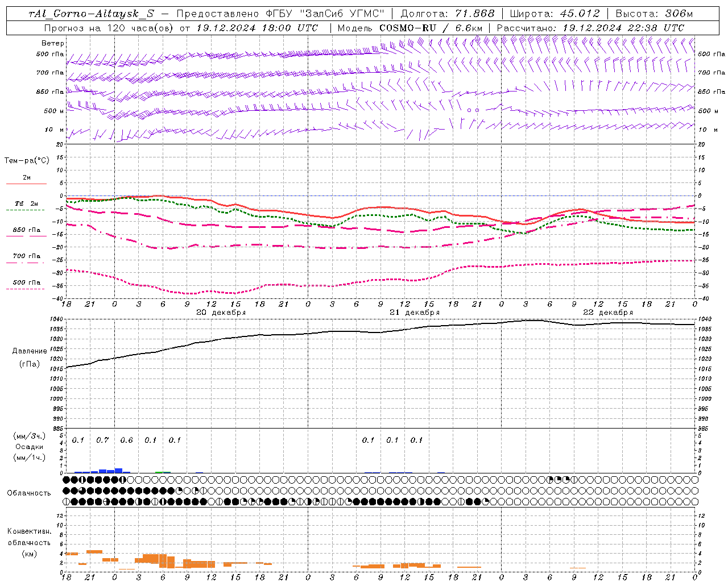This screenshot has height=582, width=728.
Task: Select the 22 декабря date label
Action: click(x=607, y=313)
